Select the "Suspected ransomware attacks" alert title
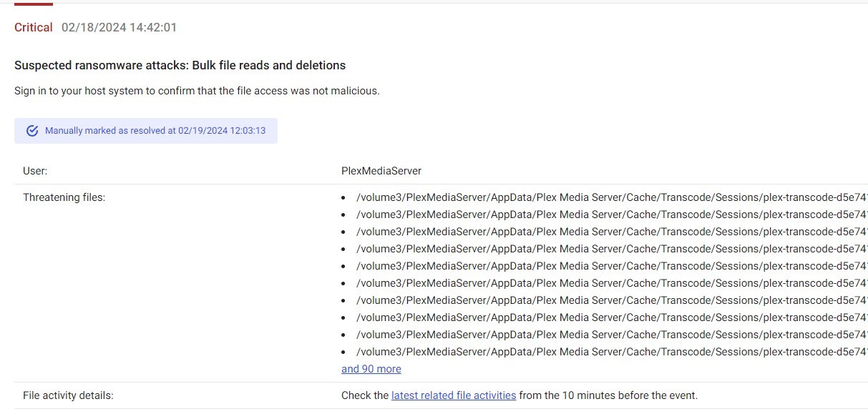The width and height of the screenshot is (868, 414). 180,65
